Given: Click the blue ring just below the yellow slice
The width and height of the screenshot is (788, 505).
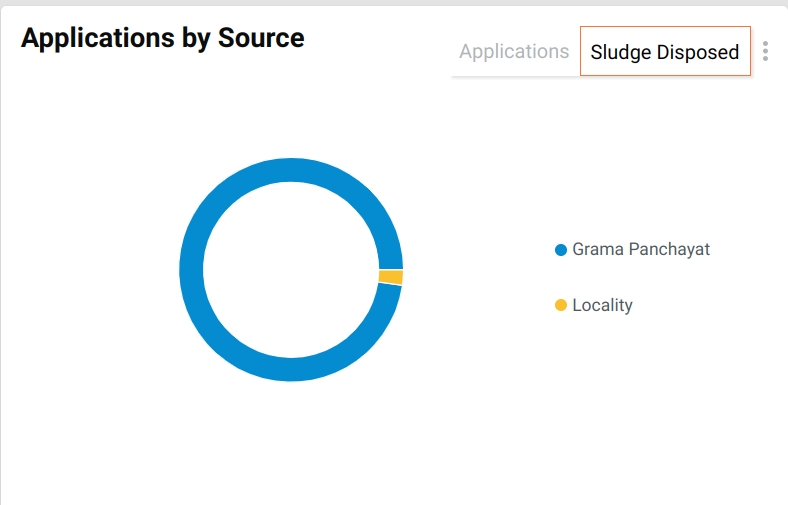Looking at the screenshot, I should click(388, 300).
